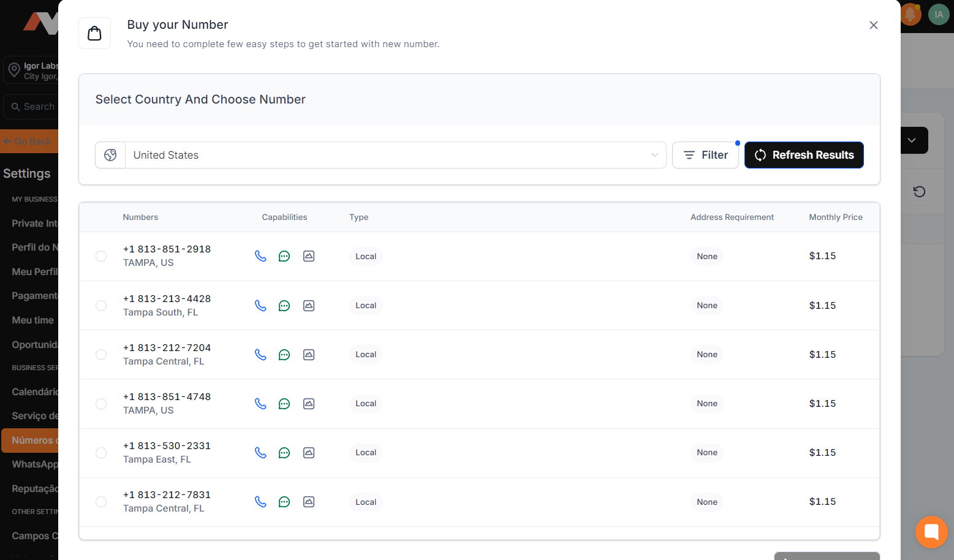Click the MMS icon for +1 813-212-7831

pos(309,502)
